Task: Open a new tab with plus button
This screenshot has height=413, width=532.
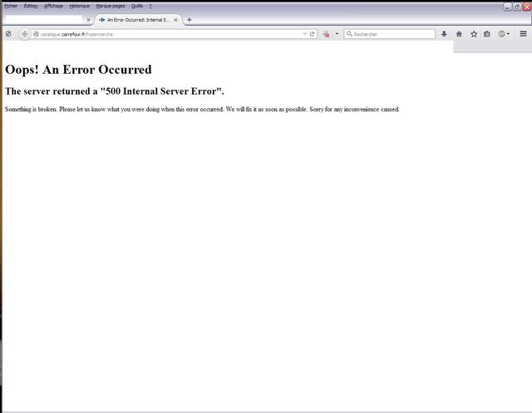Action: click(x=190, y=19)
